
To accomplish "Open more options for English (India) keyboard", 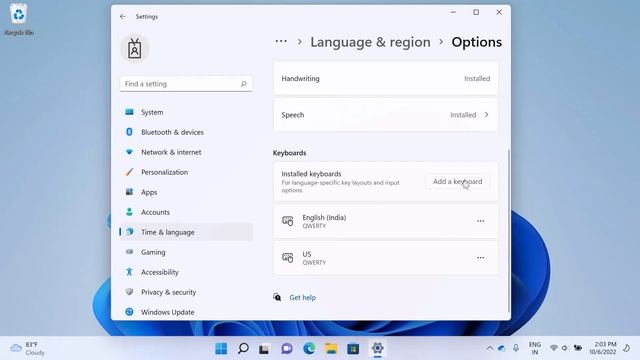I will coord(480,221).
